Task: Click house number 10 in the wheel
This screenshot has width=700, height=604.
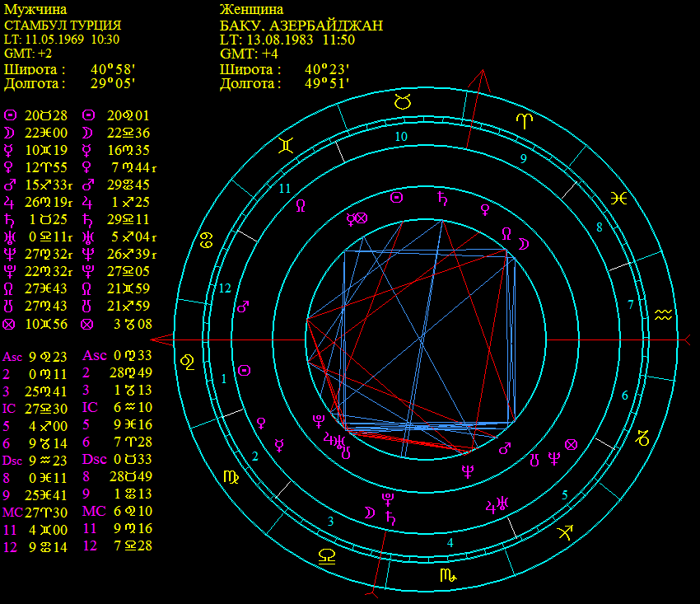Action: (x=401, y=137)
